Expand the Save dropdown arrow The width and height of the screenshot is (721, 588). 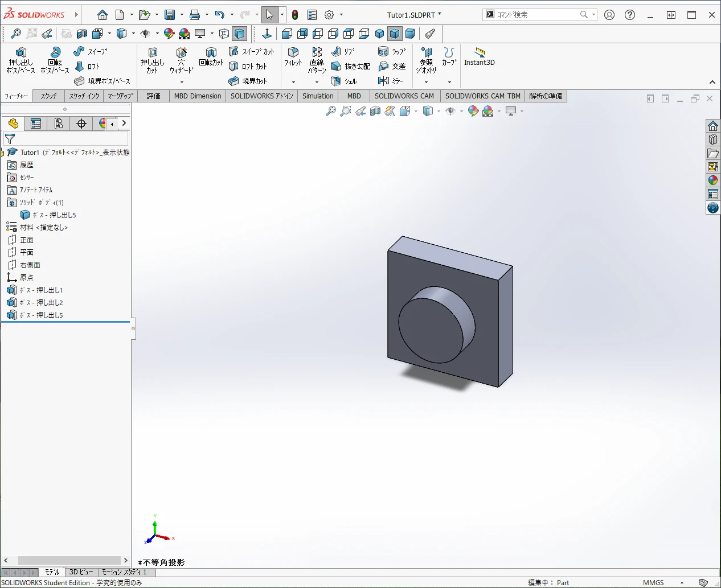point(182,15)
